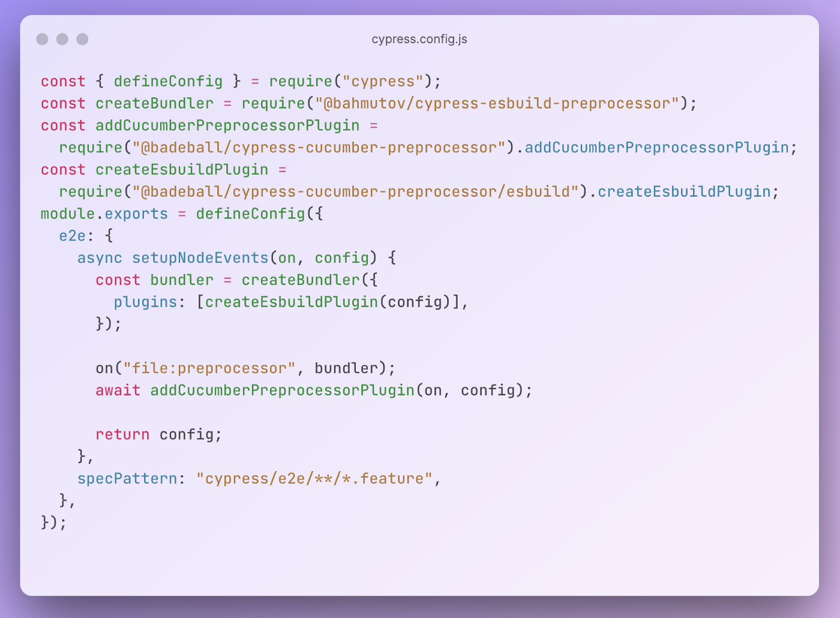Click the red close window dot
This screenshot has width=840, height=618.
(x=42, y=39)
